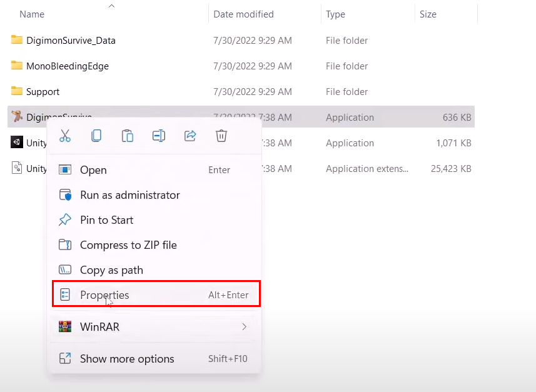Click the Delete trash can icon

221,136
